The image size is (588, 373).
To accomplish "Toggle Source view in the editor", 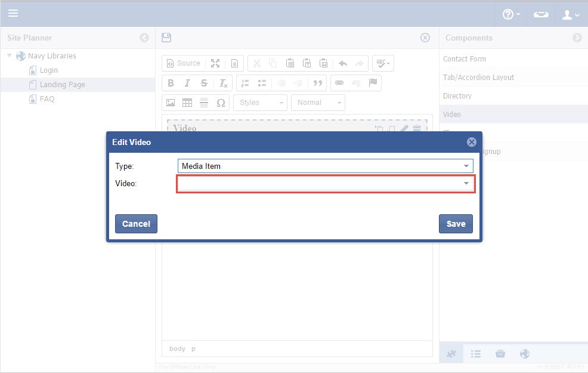I will tap(183, 63).
